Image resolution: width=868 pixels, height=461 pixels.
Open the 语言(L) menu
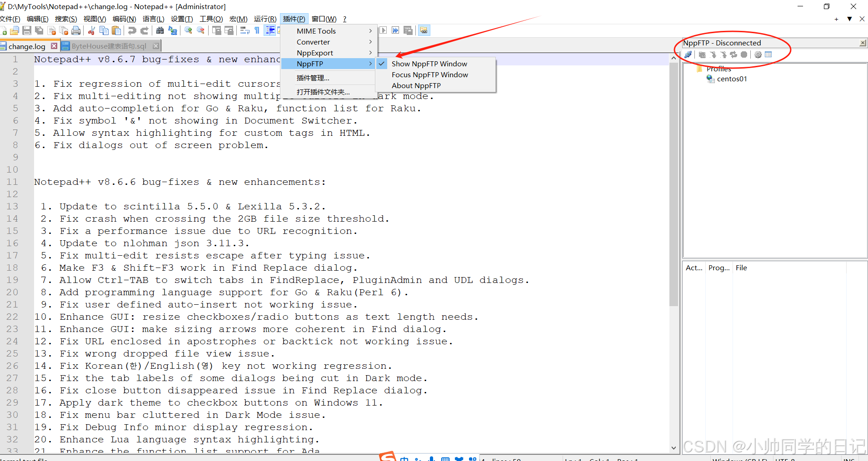click(153, 19)
